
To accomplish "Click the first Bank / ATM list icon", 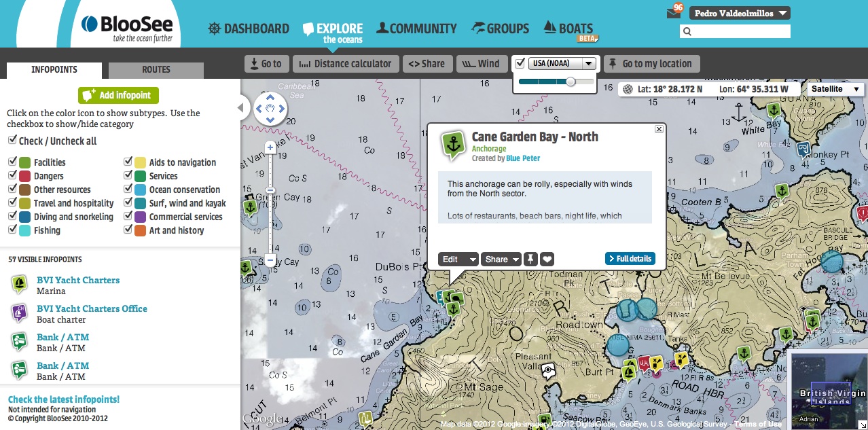I will pyautogui.click(x=20, y=342).
